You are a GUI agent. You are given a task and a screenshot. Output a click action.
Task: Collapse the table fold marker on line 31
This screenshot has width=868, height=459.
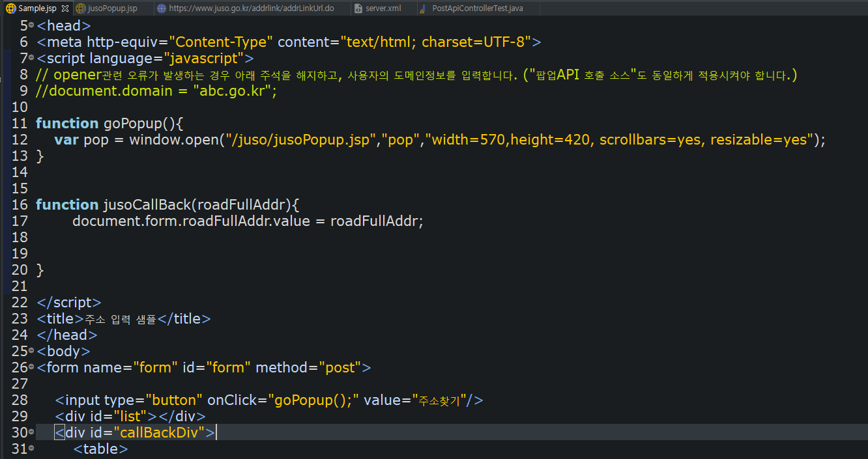[31, 449]
